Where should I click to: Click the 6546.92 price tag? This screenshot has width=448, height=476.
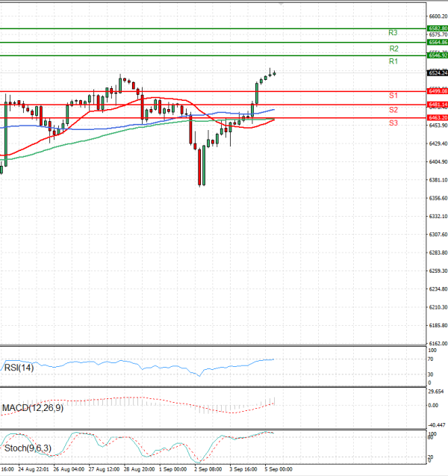(437, 56)
